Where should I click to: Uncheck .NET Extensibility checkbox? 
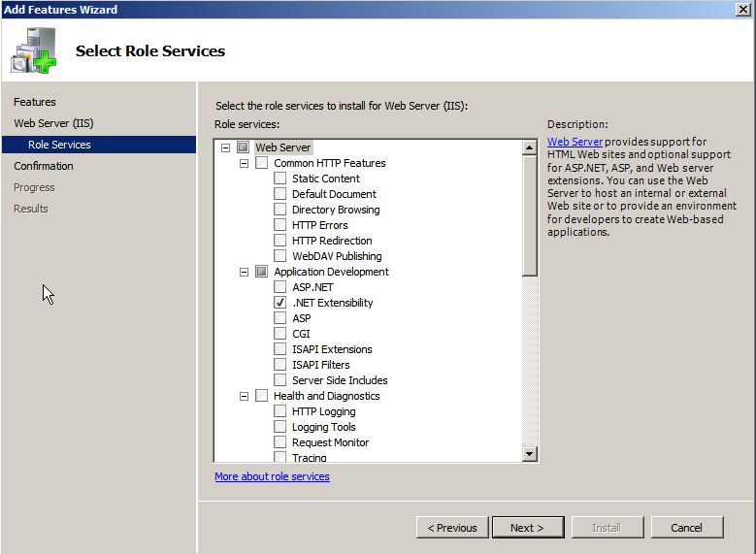click(x=279, y=303)
